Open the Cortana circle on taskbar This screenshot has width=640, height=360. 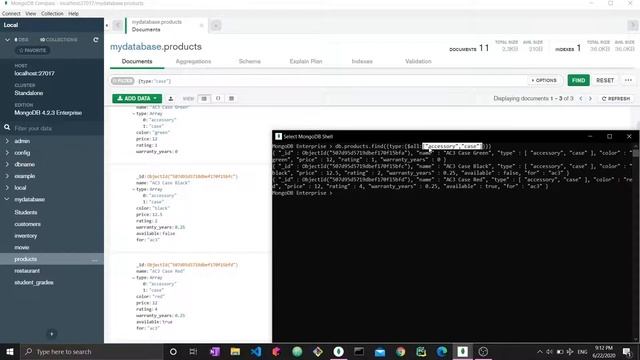pyautogui.click(x=173, y=351)
